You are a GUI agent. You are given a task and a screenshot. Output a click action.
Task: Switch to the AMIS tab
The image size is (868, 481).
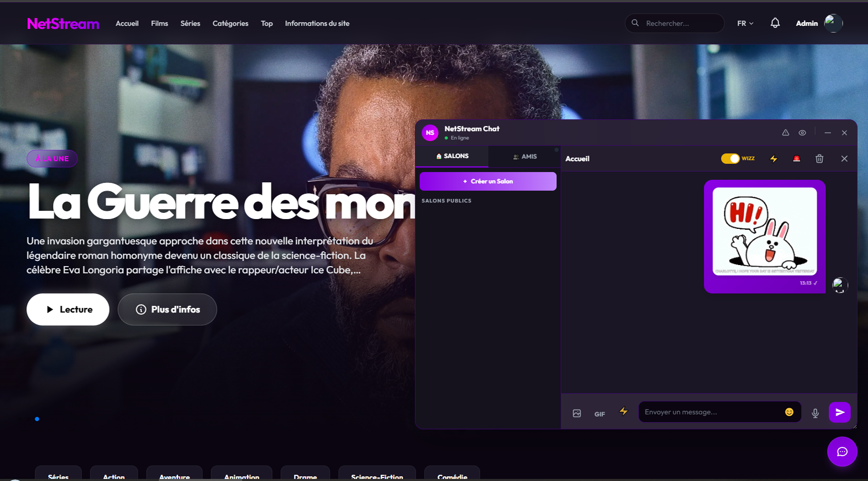coord(525,157)
